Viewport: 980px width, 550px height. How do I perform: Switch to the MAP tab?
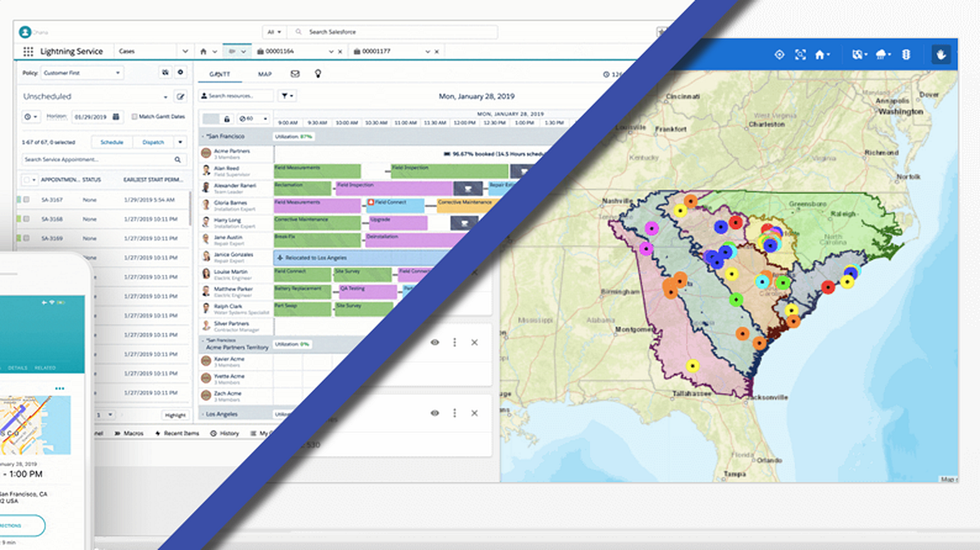click(x=265, y=73)
